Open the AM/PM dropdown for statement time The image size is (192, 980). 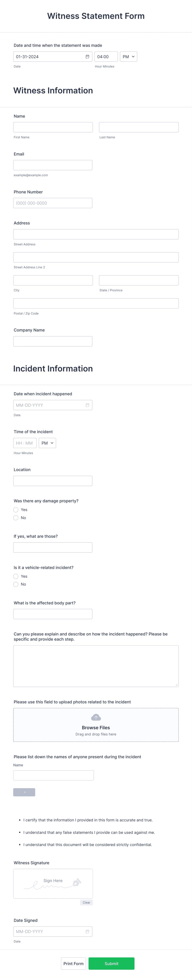pos(129,56)
